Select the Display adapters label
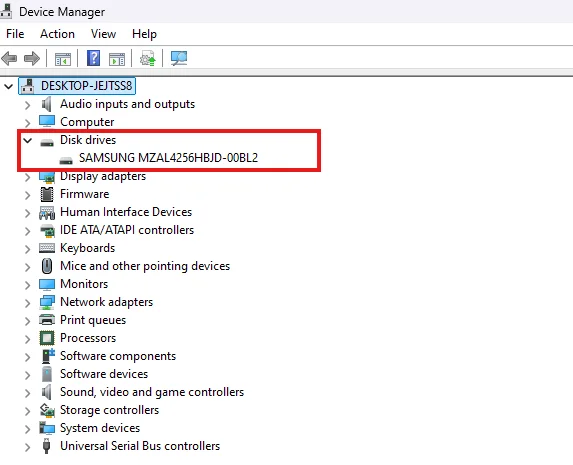The width and height of the screenshot is (573, 465). [103, 177]
